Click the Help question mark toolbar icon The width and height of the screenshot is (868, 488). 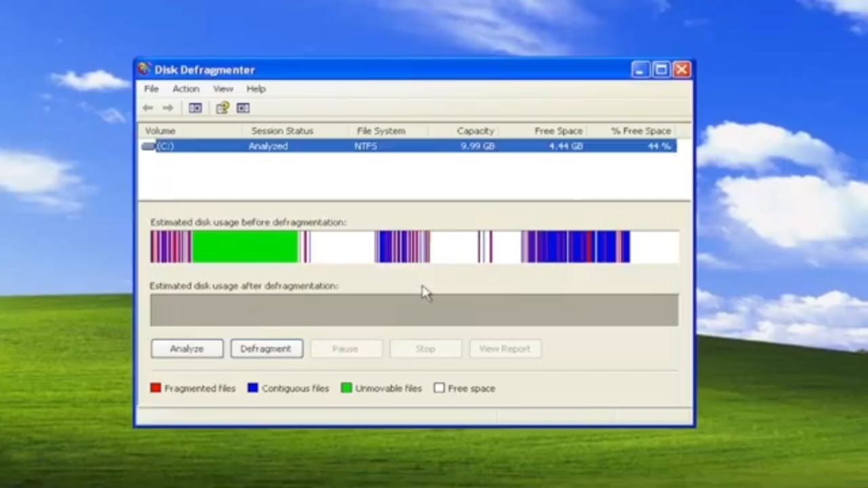pyautogui.click(x=222, y=108)
